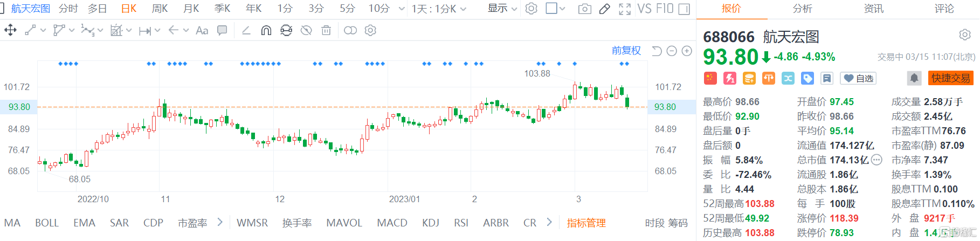Toggle the magnet snap tool
Image resolution: width=980 pixels, height=241 pixels.
click(x=266, y=30)
